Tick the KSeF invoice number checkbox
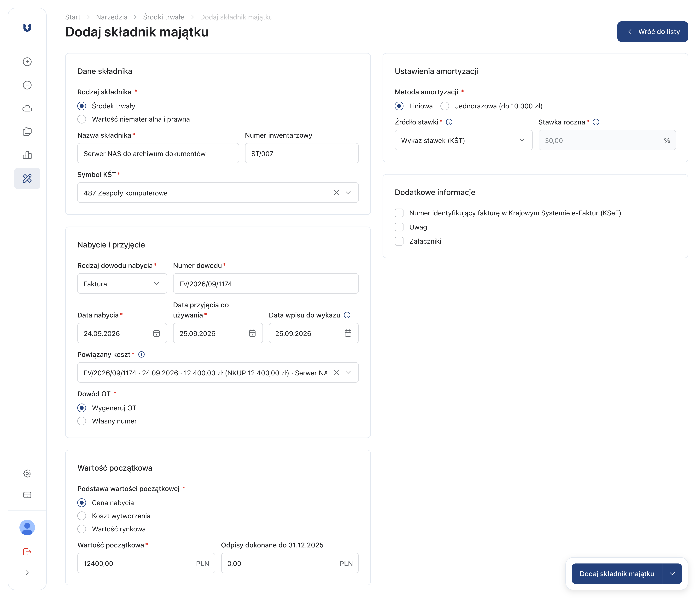 399,213
